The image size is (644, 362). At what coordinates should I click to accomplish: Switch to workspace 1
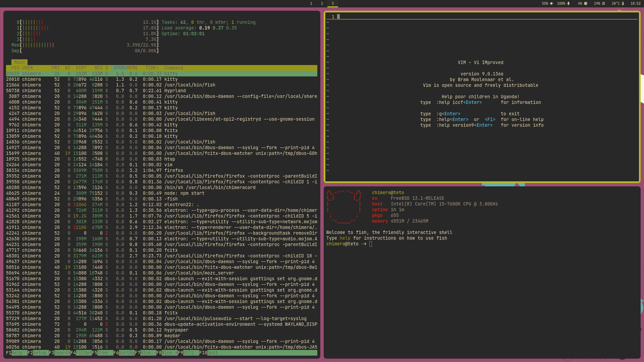pyautogui.click(x=311, y=4)
